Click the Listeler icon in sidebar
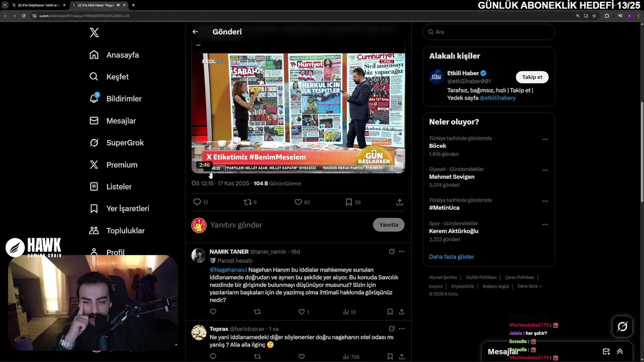The height and width of the screenshot is (362, 644). pyautogui.click(x=94, y=187)
